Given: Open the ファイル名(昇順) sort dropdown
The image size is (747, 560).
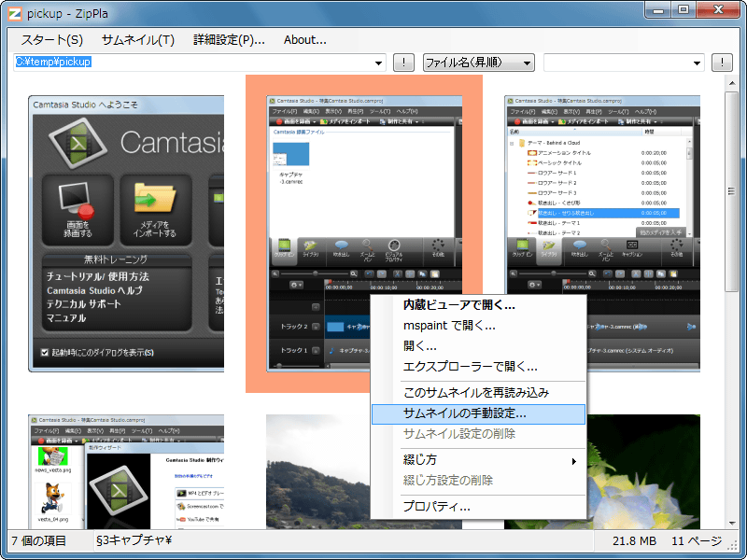Looking at the screenshot, I should (x=479, y=63).
